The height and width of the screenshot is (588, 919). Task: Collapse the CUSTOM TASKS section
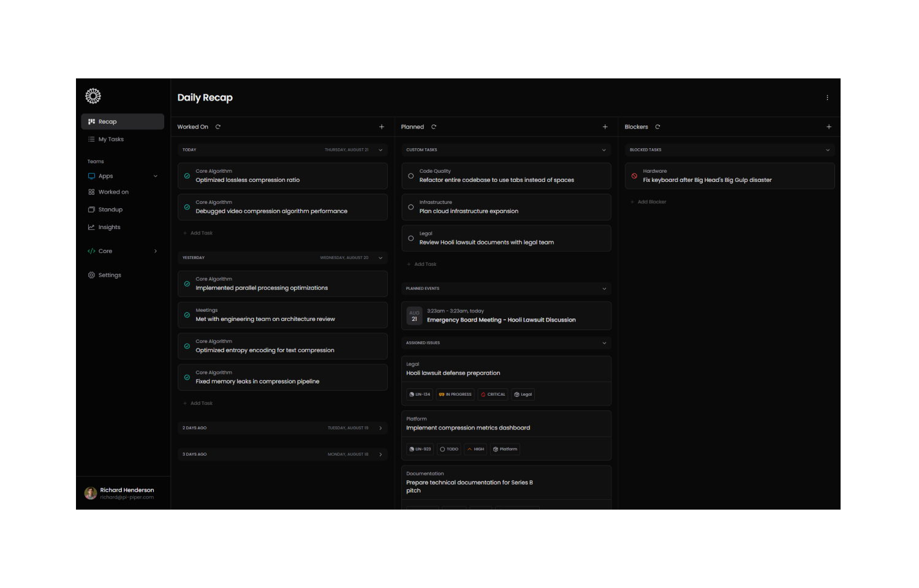(x=604, y=149)
